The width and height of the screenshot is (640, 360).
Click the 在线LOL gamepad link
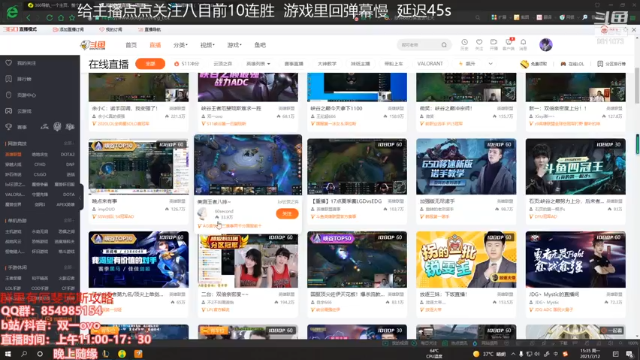[x=571, y=64]
